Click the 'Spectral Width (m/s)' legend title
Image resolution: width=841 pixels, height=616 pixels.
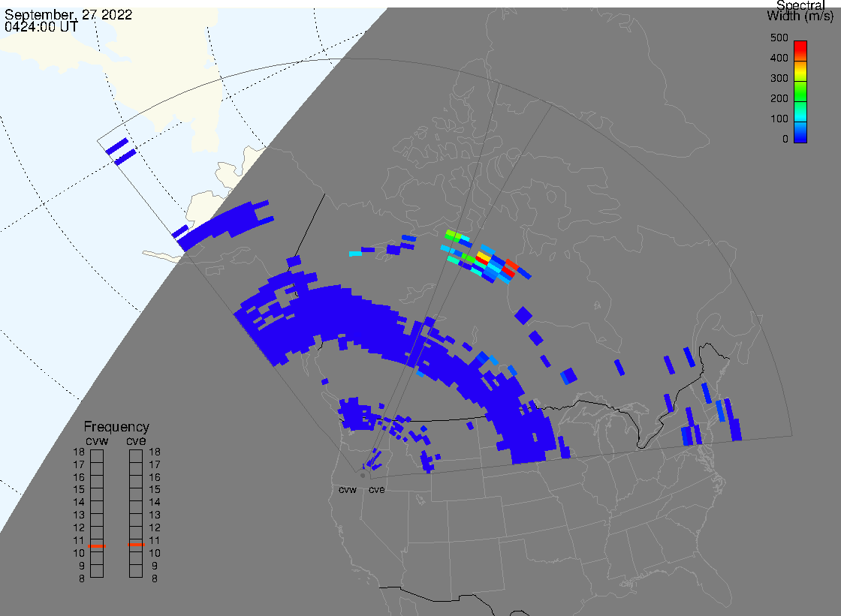pos(800,11)
